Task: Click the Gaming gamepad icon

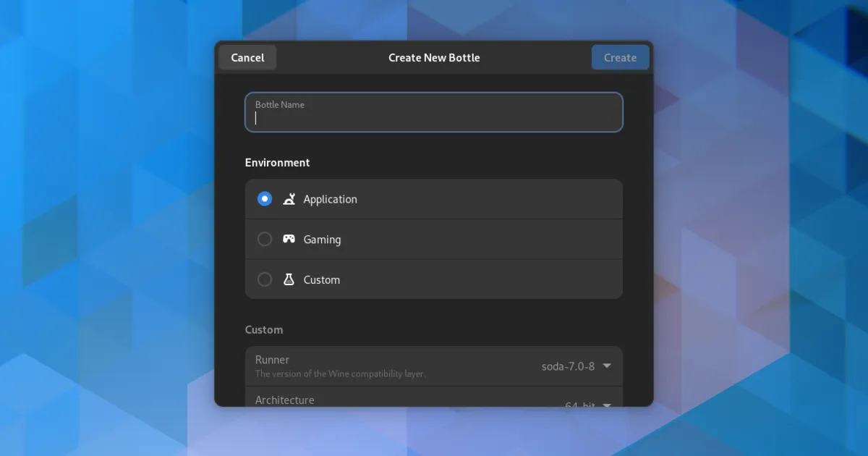Action: (x=289, y=239)
